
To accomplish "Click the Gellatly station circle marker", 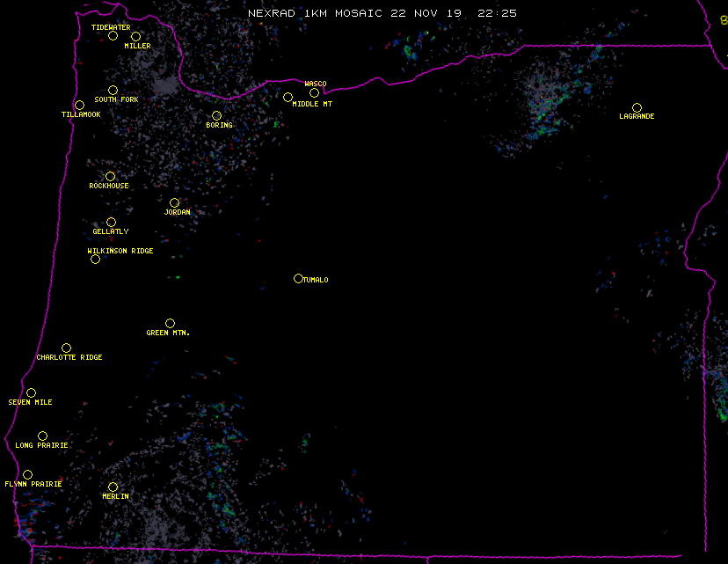I will pos(111,223).
